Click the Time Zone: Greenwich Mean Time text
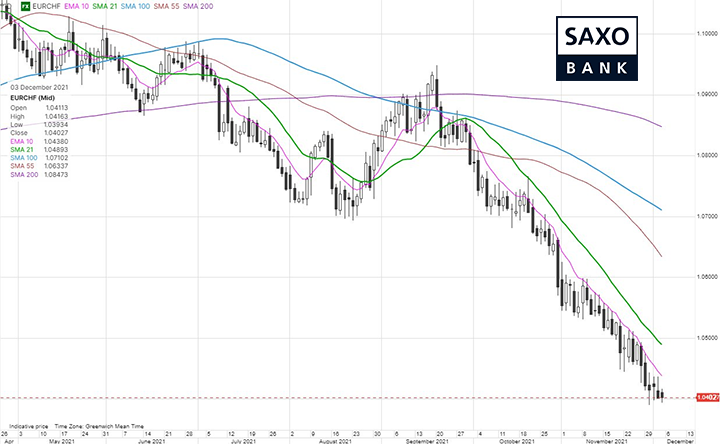Screen dimensions: 720x444 tap(99, 427)
